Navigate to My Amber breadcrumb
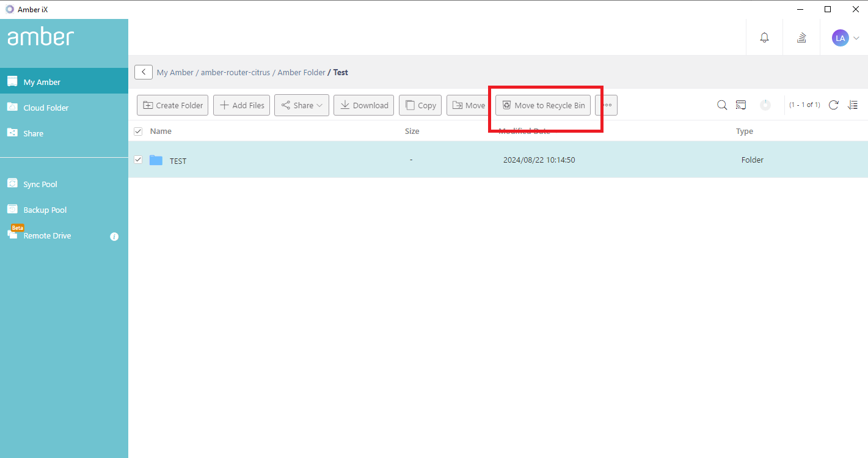The width and height of the screenshot is (868, 458). [x=175, y=72]
